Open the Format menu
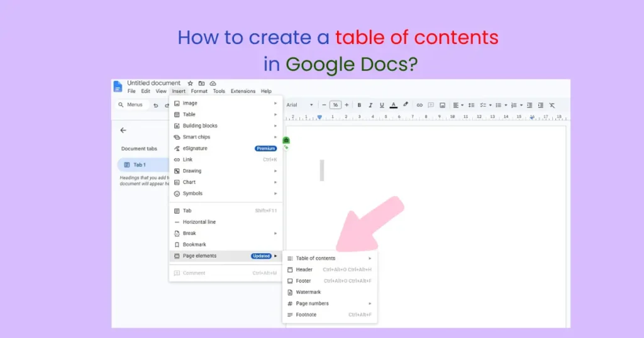 click(199, 92)
